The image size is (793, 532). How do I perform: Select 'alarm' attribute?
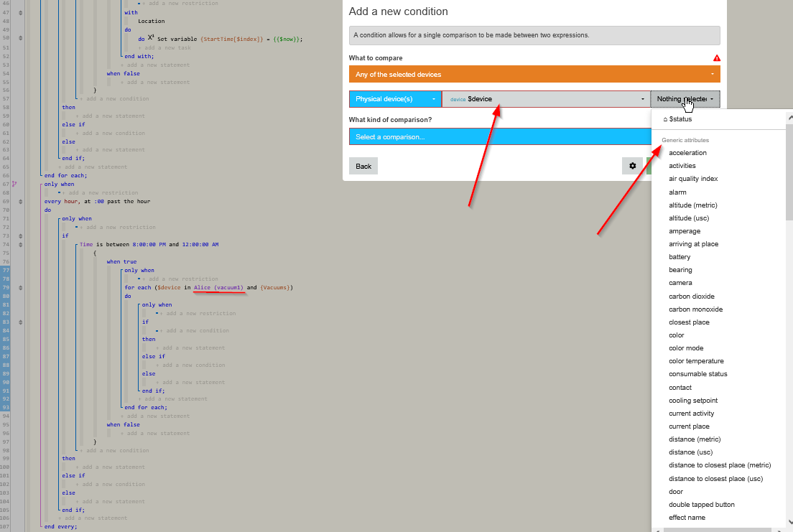(x=677, y=192)
